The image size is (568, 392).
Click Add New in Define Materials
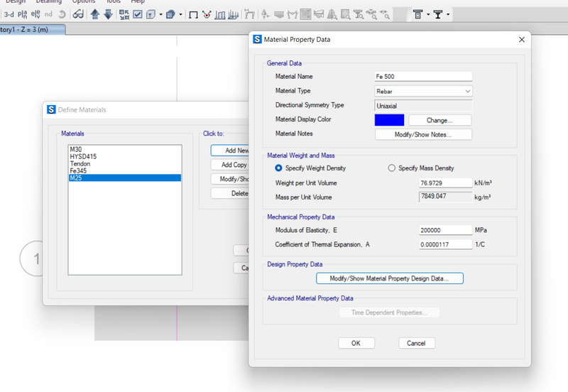tap(229, 151)
